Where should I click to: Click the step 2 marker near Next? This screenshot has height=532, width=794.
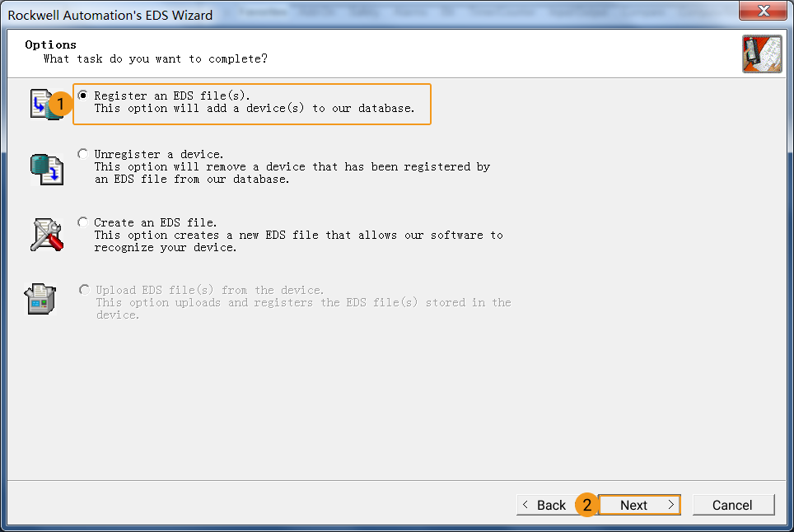(x=587, y=505)
